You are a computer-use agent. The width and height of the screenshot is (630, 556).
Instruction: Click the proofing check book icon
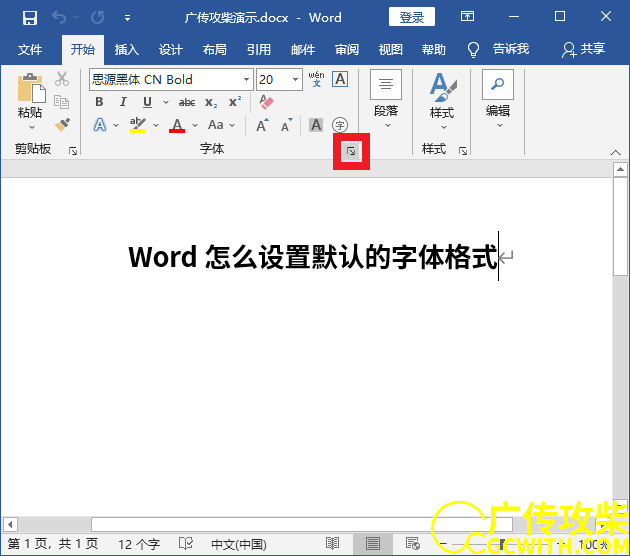pos(186,544)
